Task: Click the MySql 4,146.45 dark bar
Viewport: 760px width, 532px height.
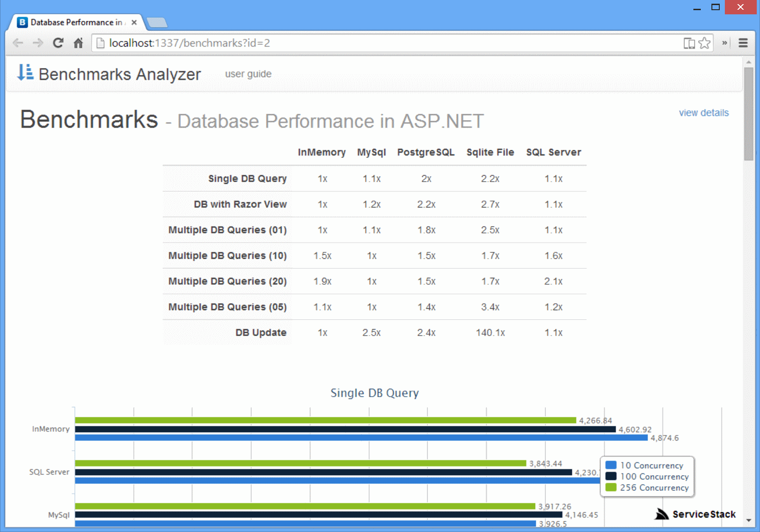Action: (319, 514)
